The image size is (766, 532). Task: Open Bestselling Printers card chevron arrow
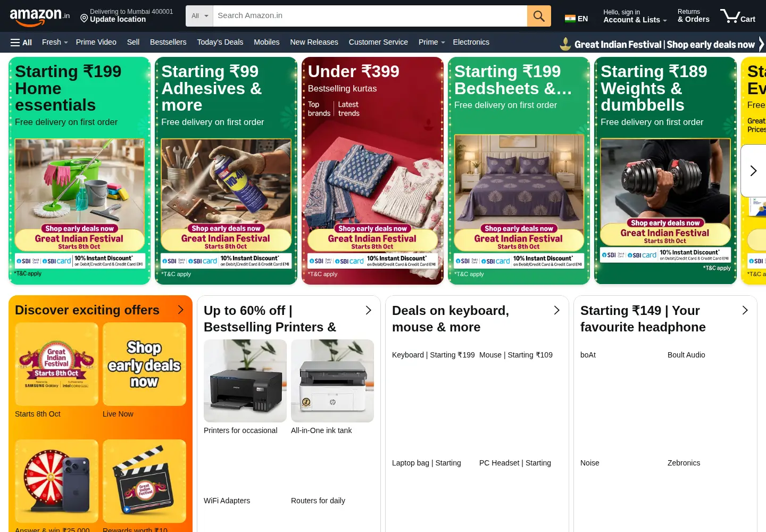click(x=368, y=310)
